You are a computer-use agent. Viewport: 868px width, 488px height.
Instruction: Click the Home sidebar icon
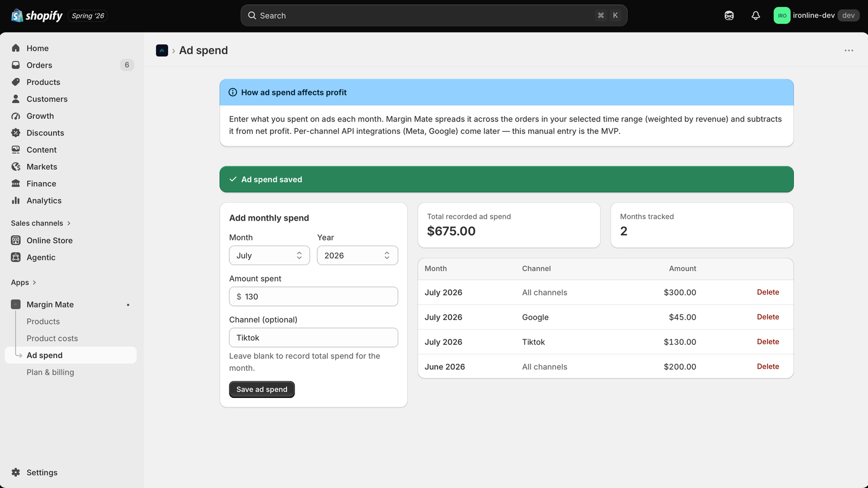16,48
